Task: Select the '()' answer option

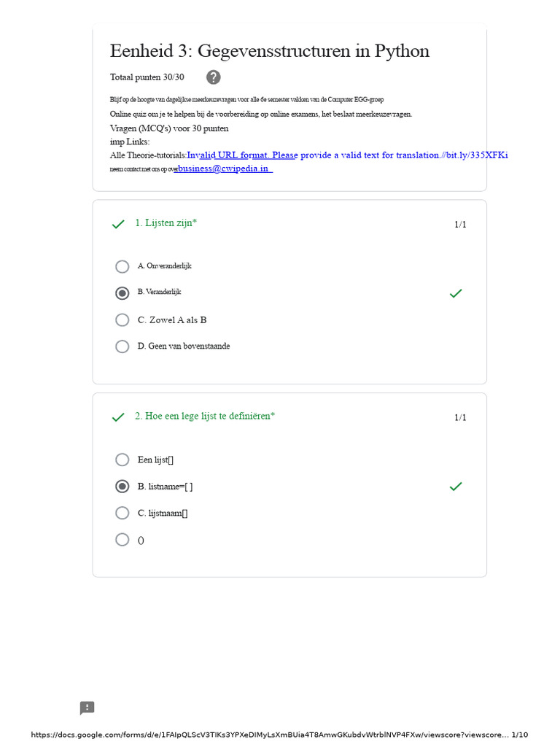Action: [x=122, y=540]
